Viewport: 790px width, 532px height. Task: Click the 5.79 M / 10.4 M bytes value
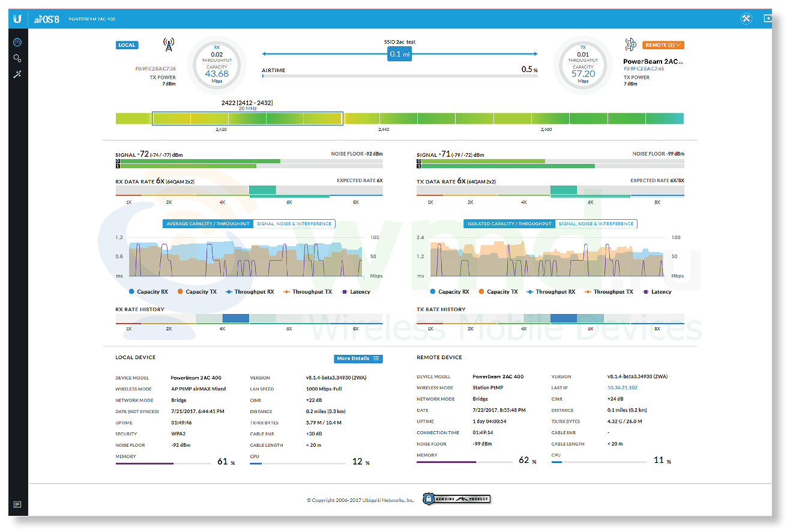(324, 423)
